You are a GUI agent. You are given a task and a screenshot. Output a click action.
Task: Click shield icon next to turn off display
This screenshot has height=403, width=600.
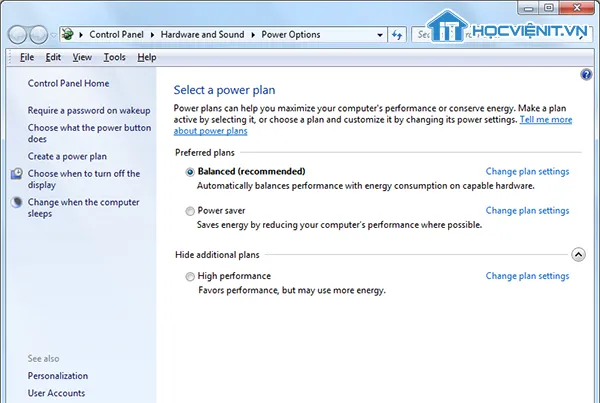tap(17, 174)
